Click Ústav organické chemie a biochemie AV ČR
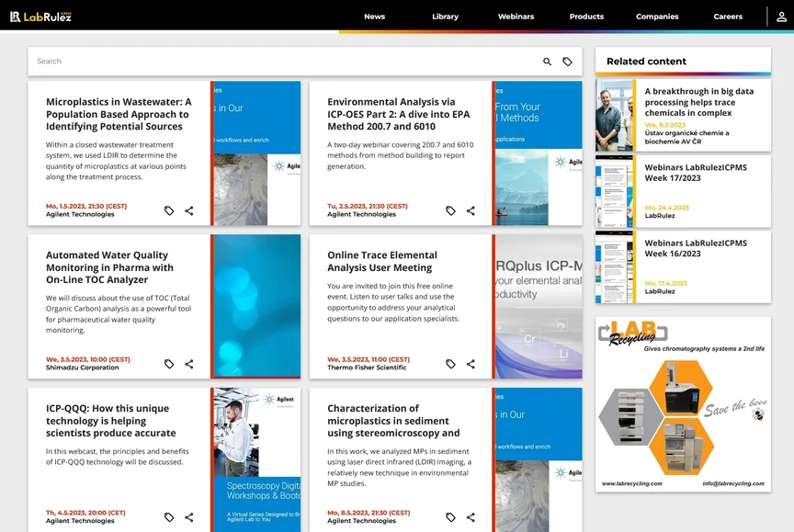794x532 pixels. (686, 137)
